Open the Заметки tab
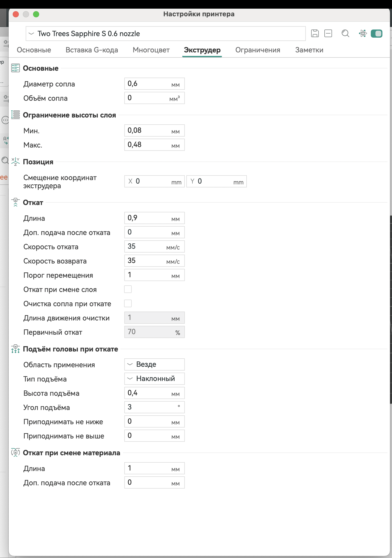Viewport: 392px width, 558px height. tap(309, 50)
